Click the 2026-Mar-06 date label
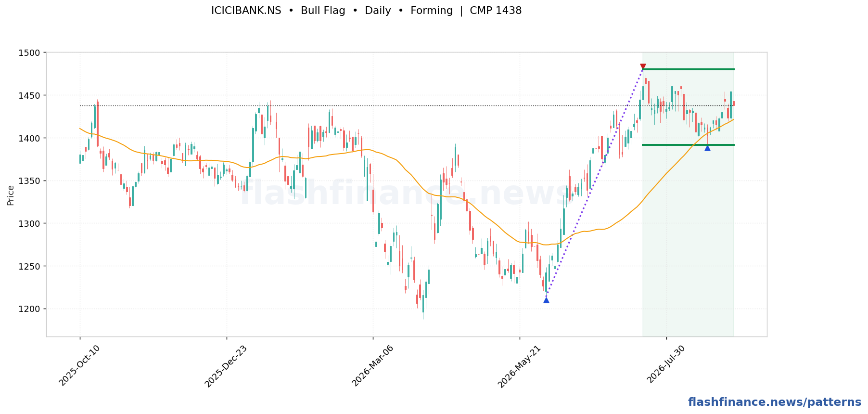The image size is (868, 414). click(372, 366)
